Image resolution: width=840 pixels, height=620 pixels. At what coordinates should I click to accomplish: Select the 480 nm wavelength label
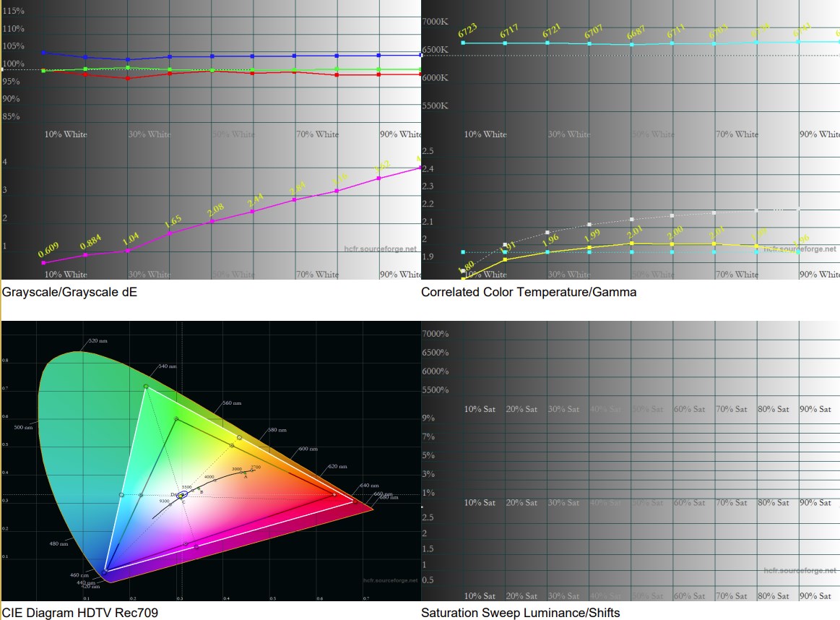click(59, 543)
